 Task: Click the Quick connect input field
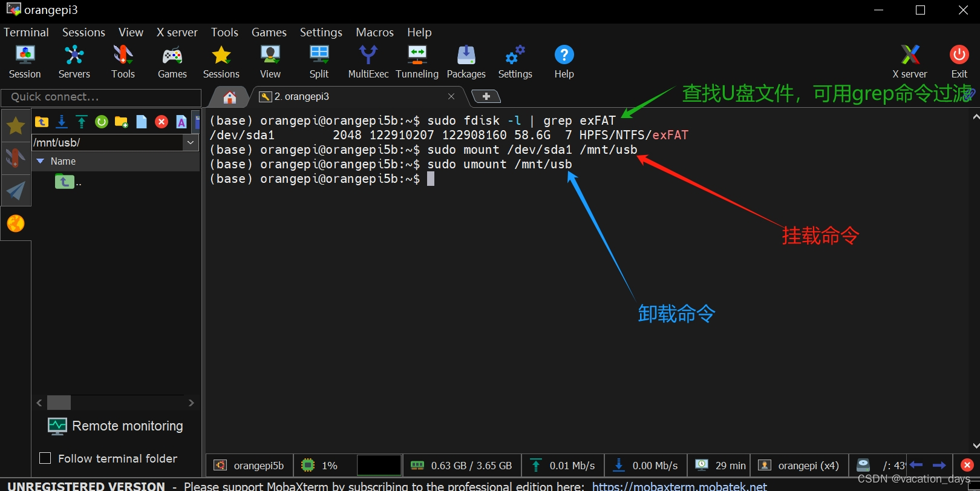101,97
